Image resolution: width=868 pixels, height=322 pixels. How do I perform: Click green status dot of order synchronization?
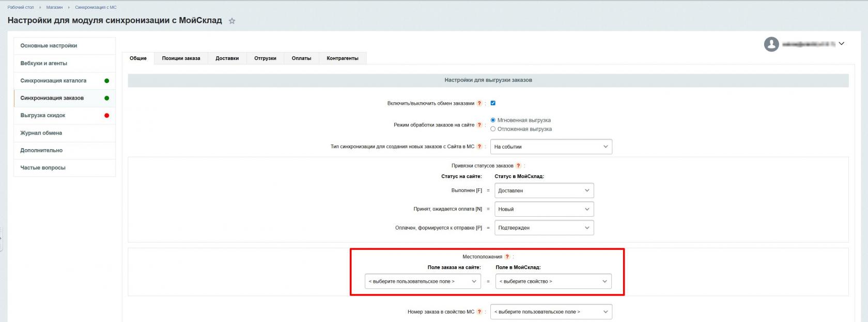[x=107, y=98]
